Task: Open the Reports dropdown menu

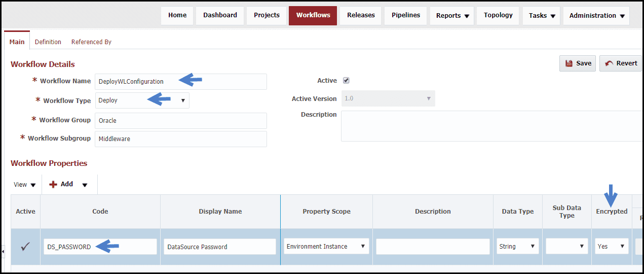Action: 452,16
